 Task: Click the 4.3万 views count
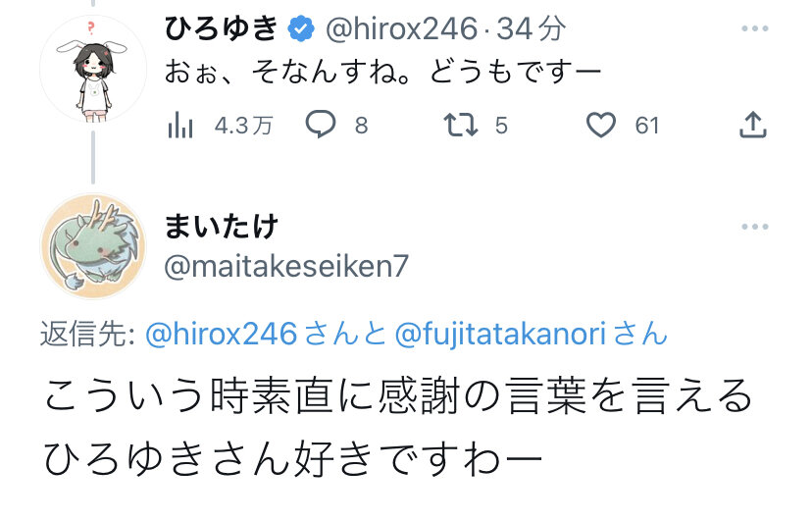point(243,126)
